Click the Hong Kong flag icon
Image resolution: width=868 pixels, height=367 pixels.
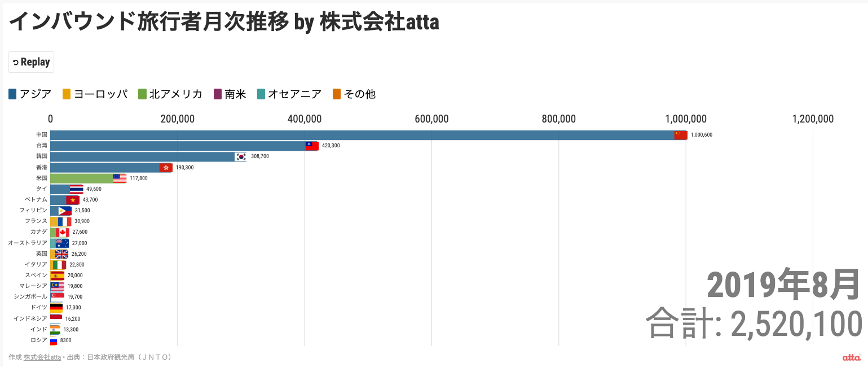point(166,168)
